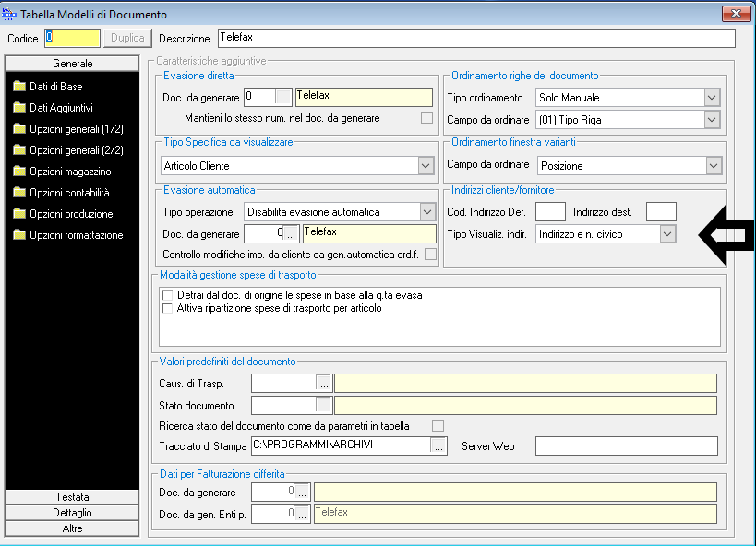This screenshot has height=546, width=756.
Task: Open lookup for Stato documento
Action: point(324,406)
